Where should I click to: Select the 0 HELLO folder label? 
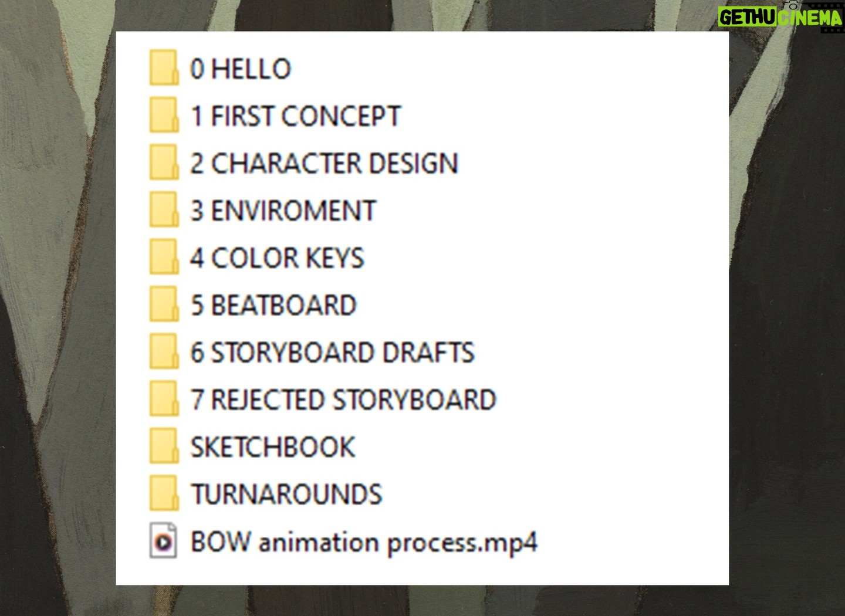pos(241,69)
